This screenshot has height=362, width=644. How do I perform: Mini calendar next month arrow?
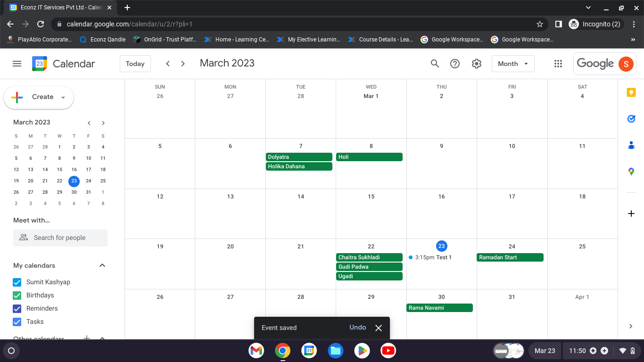coord(103,123)
